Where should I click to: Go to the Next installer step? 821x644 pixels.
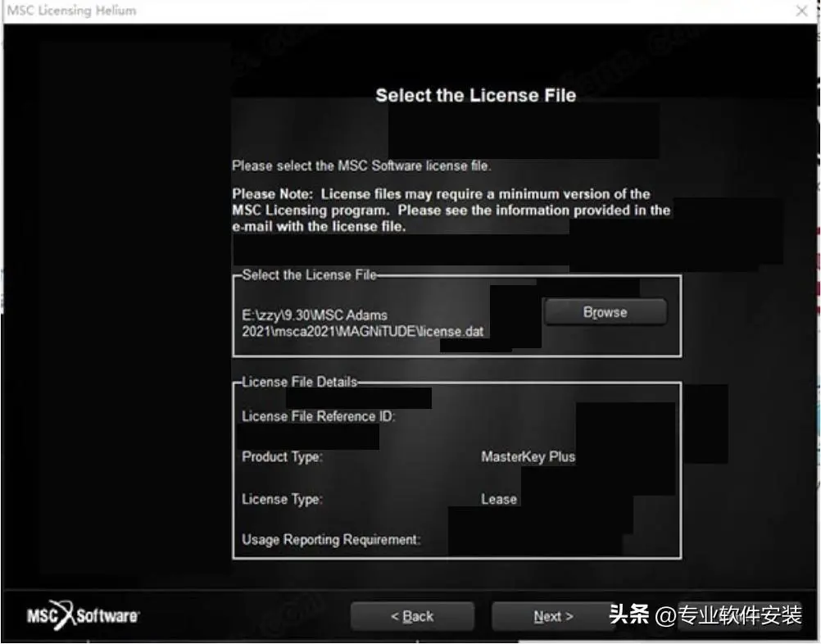pyautogui.click(x=553, y=616)
